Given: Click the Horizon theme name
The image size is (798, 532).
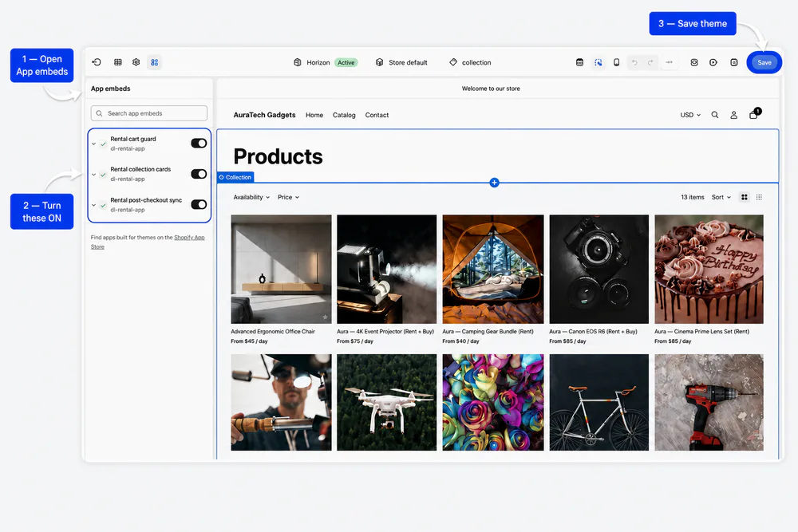Looking at the screenshot, I should coord(318,62).
